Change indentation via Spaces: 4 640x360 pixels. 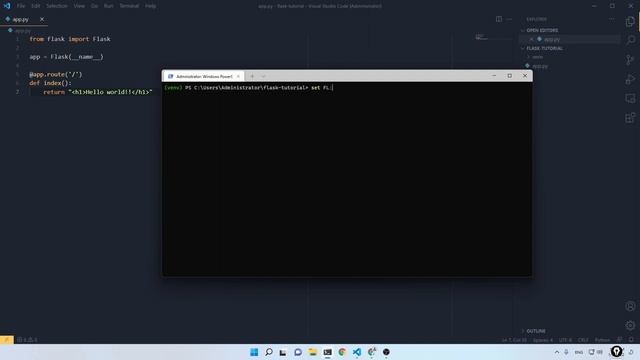542,340
